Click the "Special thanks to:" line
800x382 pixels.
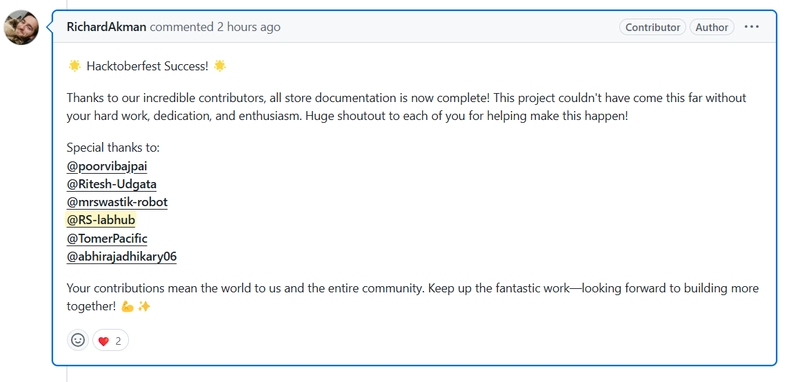click(x=113, y=148)
